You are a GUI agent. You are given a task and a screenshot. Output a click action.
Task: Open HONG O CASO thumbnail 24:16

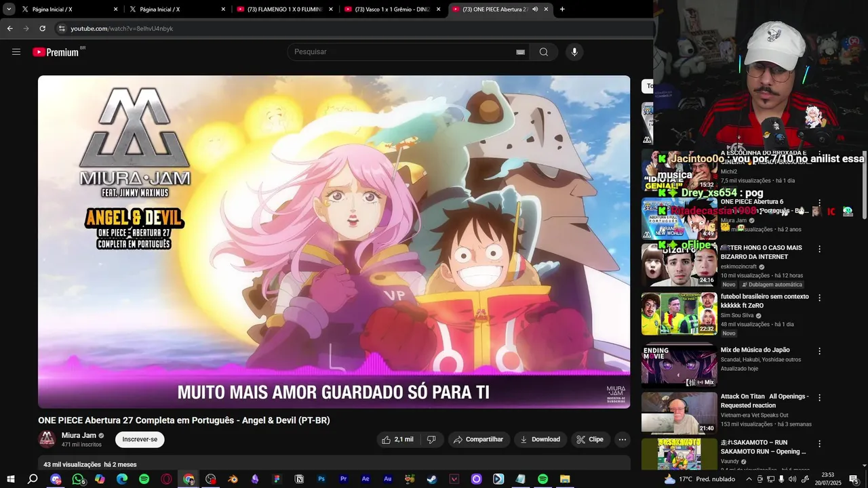point(679,265)
